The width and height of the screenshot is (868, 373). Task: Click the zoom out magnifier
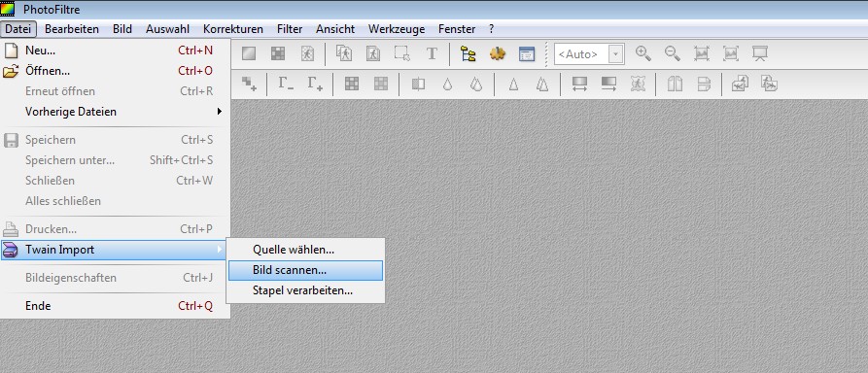672,53
